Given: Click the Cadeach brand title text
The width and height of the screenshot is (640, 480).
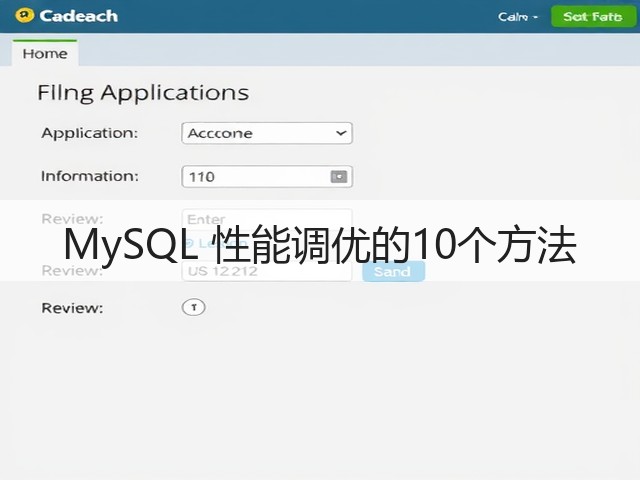Looking at the screenshot, I should point(78,16).
